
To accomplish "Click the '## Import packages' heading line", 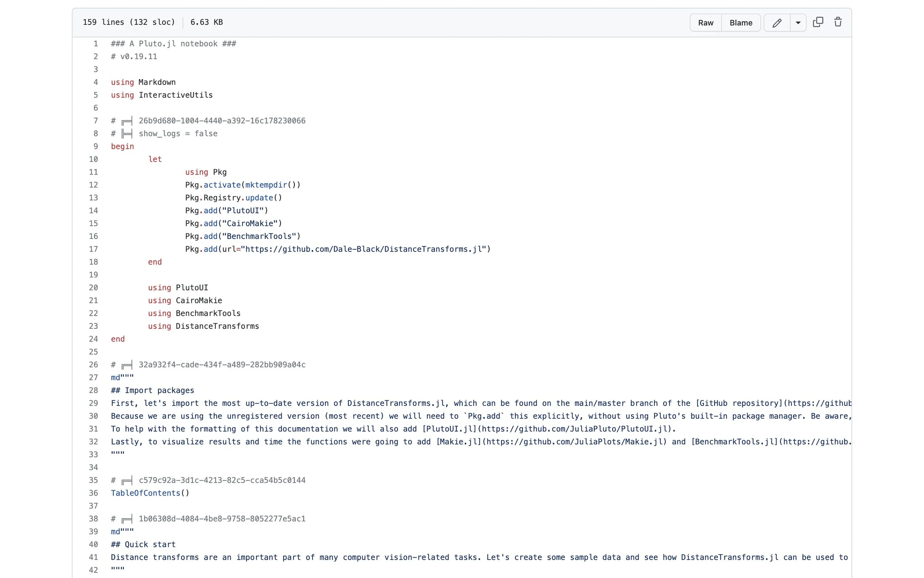I will [x=152, y=391].
